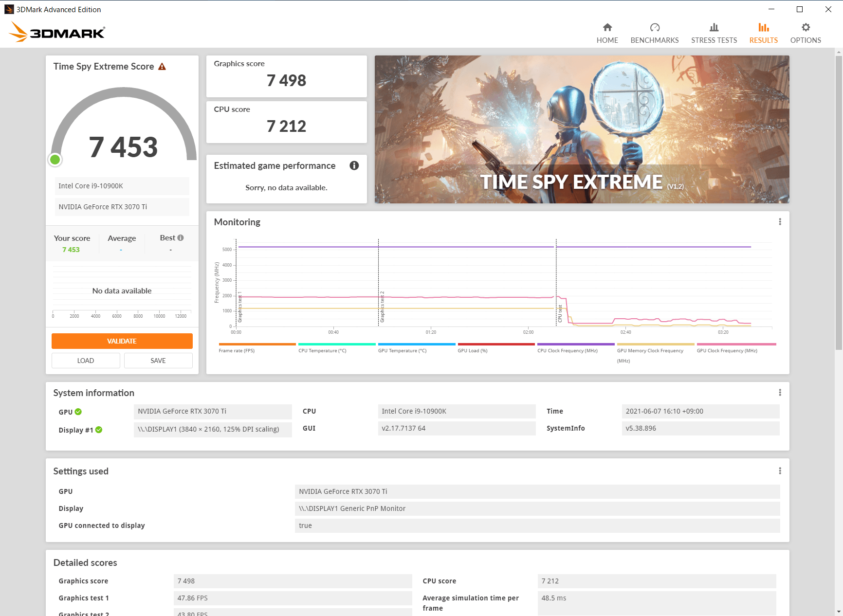This screenshot has height=616, width=843.
Task: Toggle the CPU Temperature legend item
Action: 337,348
